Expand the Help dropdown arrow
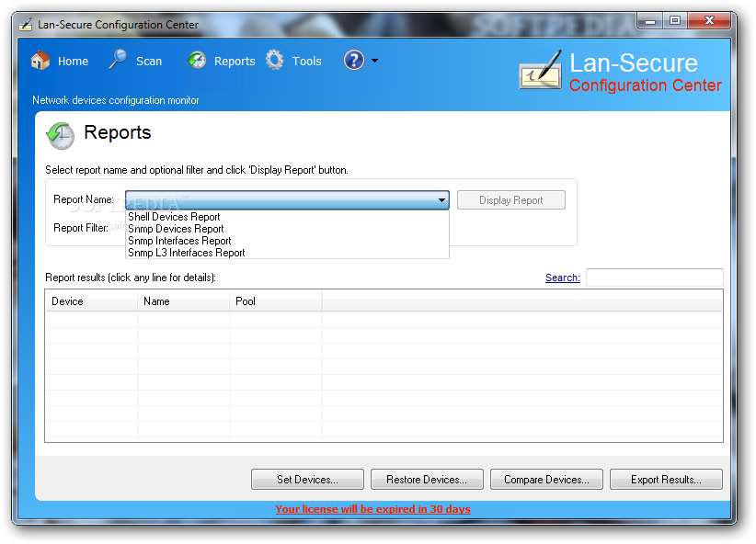Screen dimensions: 756x544 coord(374,61)
